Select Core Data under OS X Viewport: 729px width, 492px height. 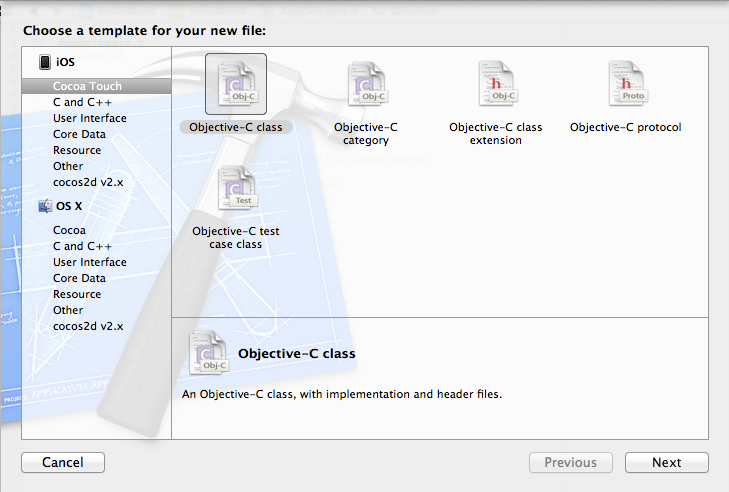coord(79,278)
